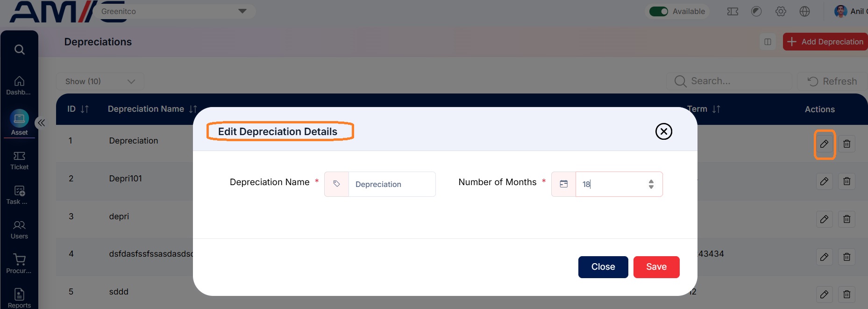This screenshot has width=868, height=309.
Task: Delete the sddd row
Action: (847, 295)
